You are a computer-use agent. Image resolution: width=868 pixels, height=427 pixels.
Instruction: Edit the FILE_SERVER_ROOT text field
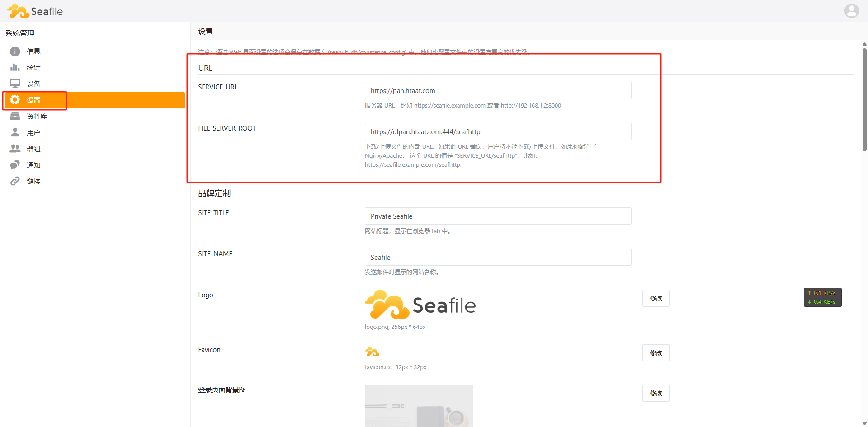coord(498,131)
